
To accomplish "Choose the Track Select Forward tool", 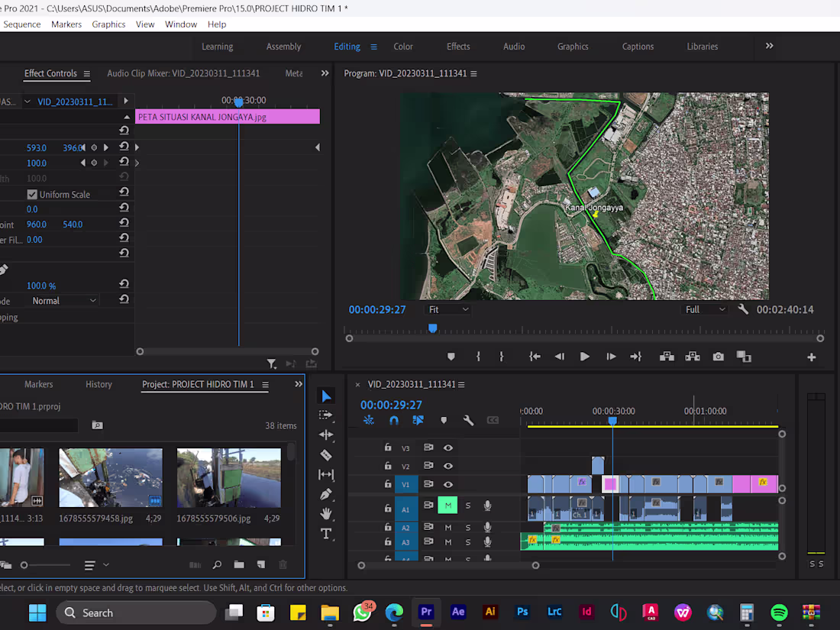I will click(x=326, y=415).
